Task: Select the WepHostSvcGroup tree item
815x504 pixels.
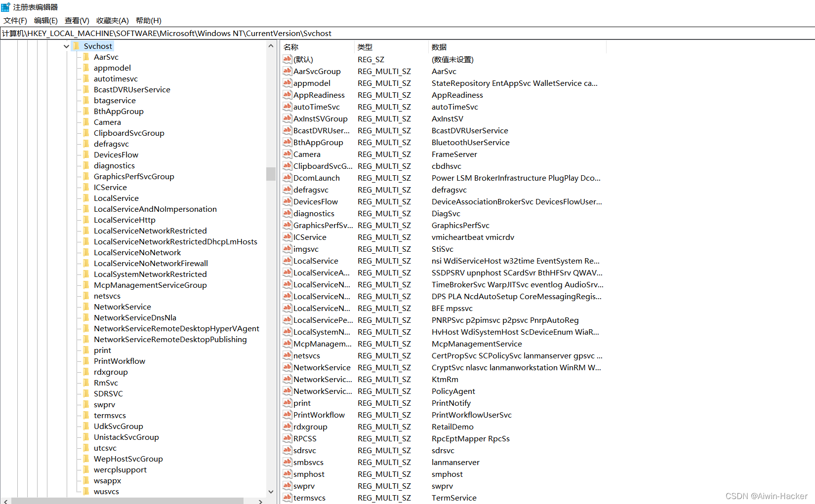Action: (128, 459)
